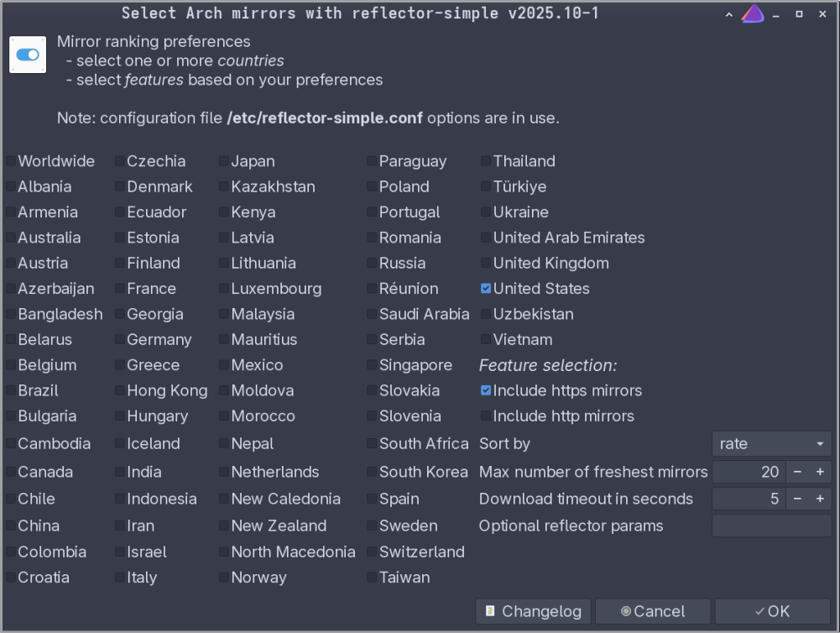
Task: Enable the Taiwan checkbox
Action: [x=372, y=578]
